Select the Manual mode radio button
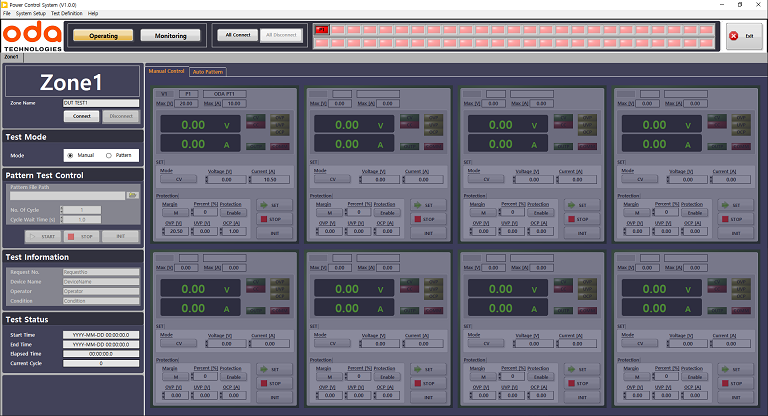Screen dimensions: 768x416 pyautogui.click(x=71, y=155)
